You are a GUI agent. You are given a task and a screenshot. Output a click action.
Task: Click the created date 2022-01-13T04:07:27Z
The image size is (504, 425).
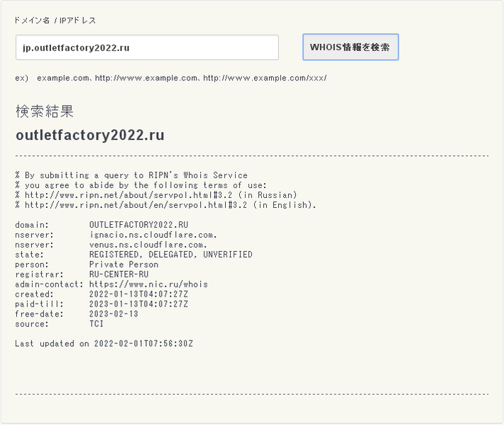(x=138, y=294)
